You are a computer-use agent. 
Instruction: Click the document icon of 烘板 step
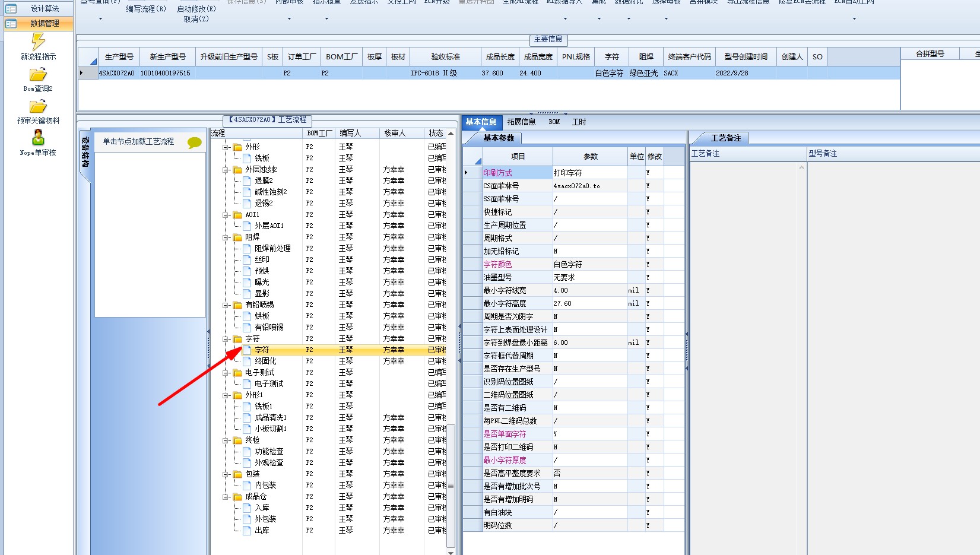[x=247, y=316]
